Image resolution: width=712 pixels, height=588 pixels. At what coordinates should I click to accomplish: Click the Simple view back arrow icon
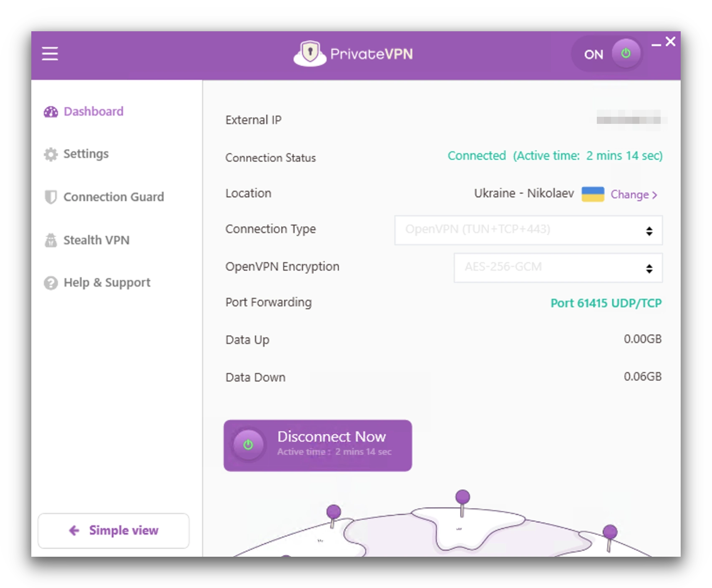(x=74, y=530)
